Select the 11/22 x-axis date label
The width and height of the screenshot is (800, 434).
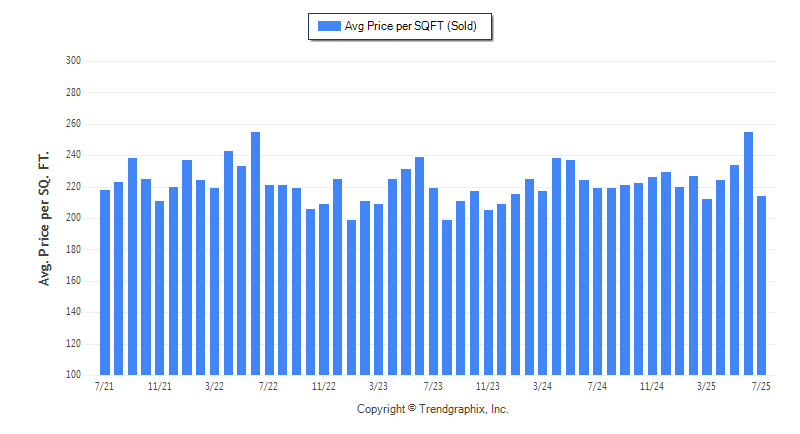point(323,387)
